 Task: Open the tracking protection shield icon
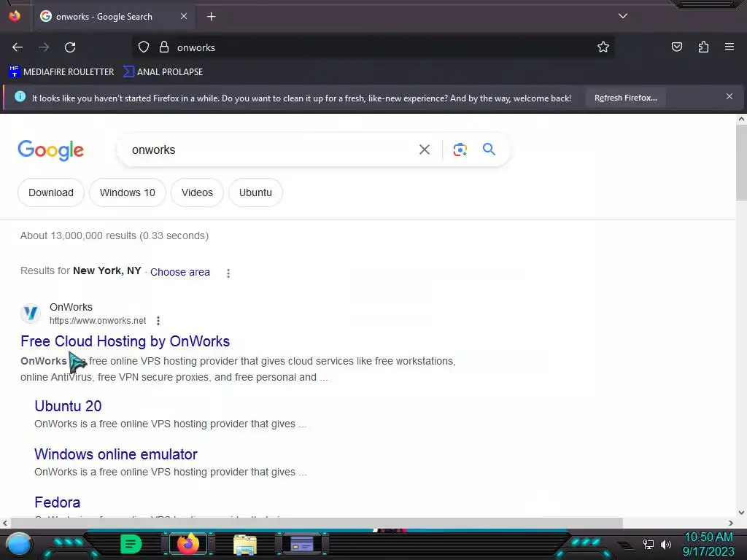[x=144, y=47]
